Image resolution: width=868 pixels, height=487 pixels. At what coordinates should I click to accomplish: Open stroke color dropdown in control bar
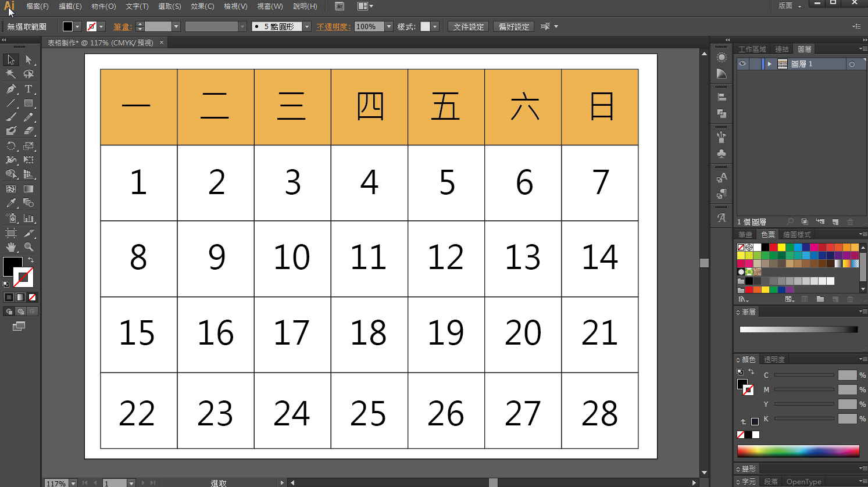101,27
